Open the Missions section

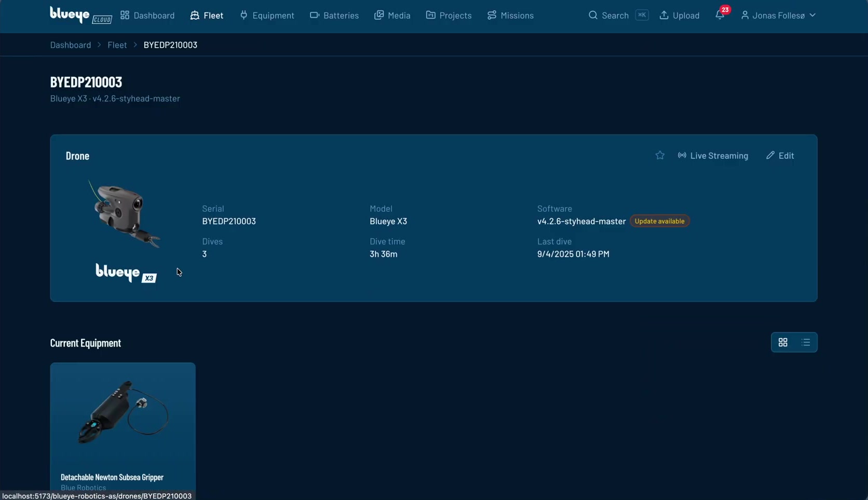(x=510, y=16)
